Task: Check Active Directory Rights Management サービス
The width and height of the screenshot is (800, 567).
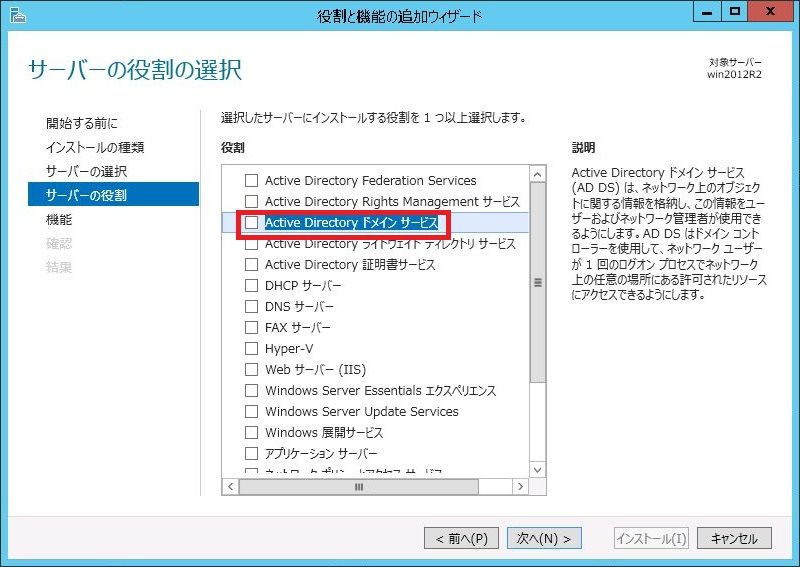Action: tap(252, 202)
